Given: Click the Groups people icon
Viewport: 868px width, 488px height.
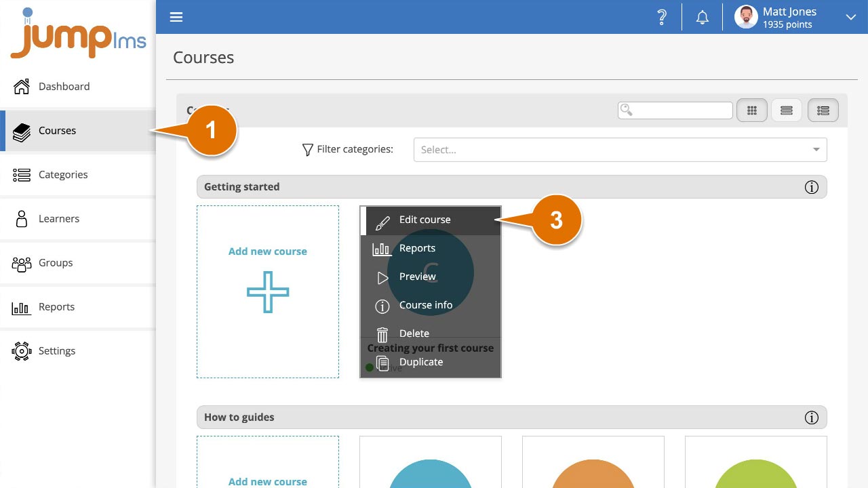Looking at the screenshot, I should click(x=22, y=263).
